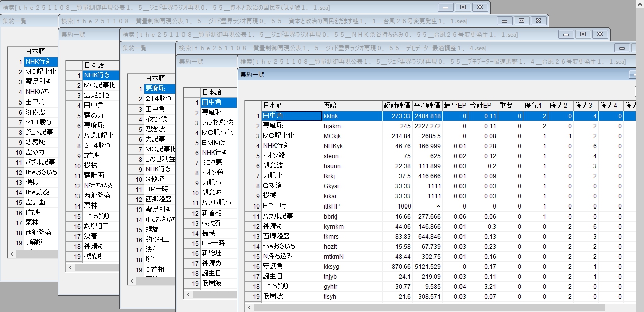Click the 平均評価 column header
This screenshot has width=644, height=312.
[x=427, y=106]
